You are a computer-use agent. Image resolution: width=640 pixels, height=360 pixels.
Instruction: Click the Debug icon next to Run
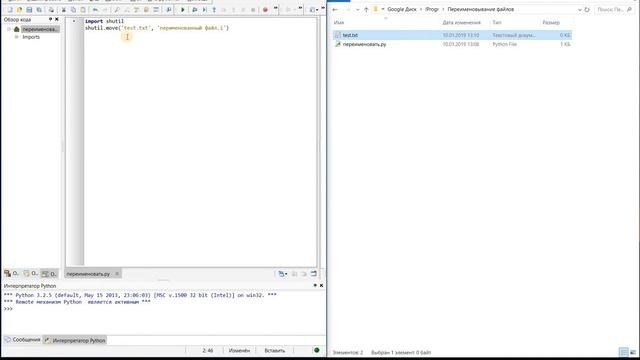pyautogui.click(x=195, y=9)
